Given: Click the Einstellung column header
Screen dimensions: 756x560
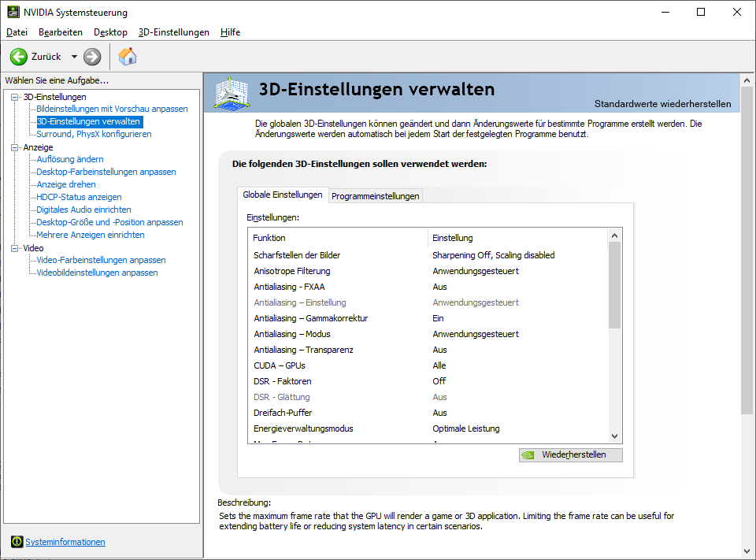Looking at the screenshot, I should coord(518,238).
